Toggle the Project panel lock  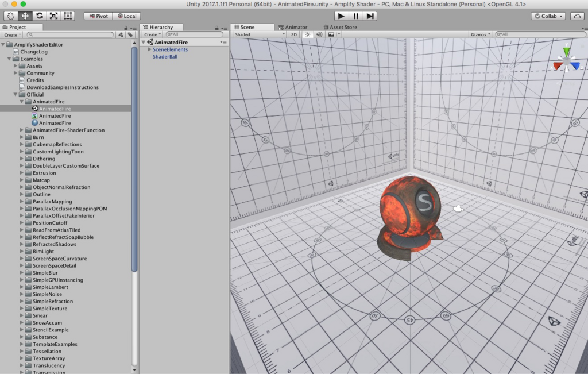pos(126,28)
